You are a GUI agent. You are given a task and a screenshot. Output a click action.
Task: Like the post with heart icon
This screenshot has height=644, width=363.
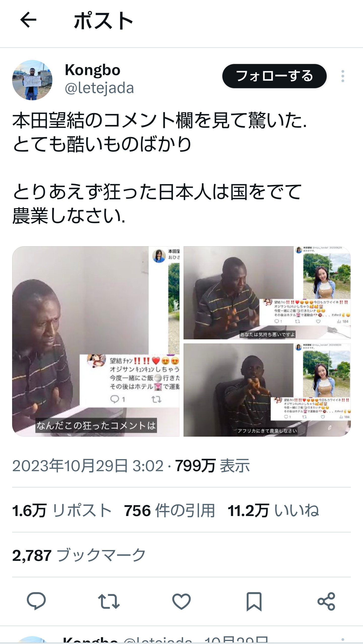[181, 601]
